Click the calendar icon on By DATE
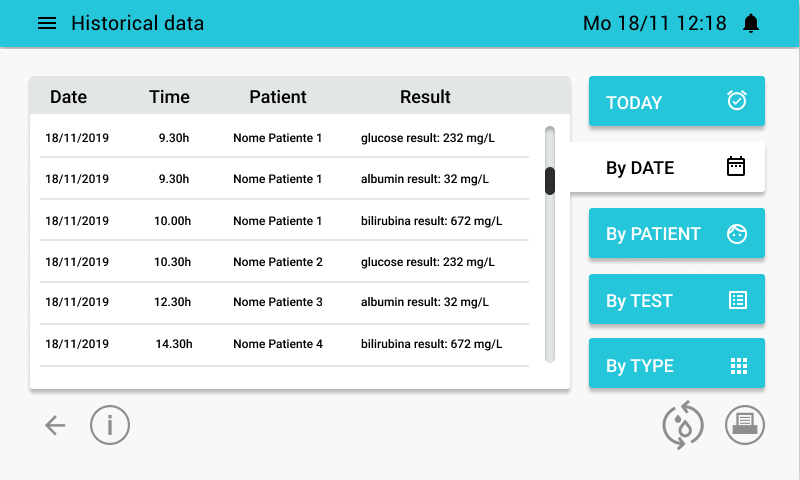The height and width of the screenshot is (480, 800). 736,167
